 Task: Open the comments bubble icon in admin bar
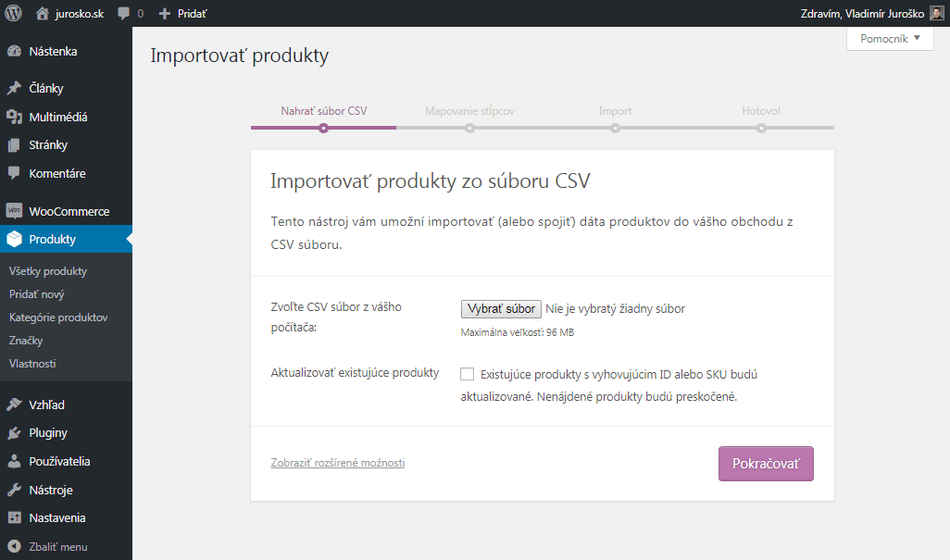coord(123,14)
